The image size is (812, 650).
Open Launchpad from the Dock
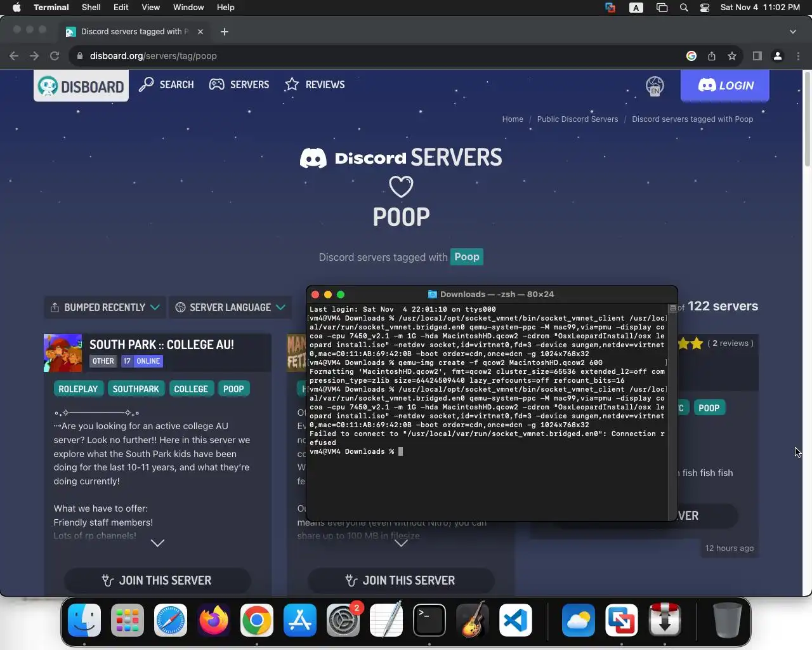128,620
